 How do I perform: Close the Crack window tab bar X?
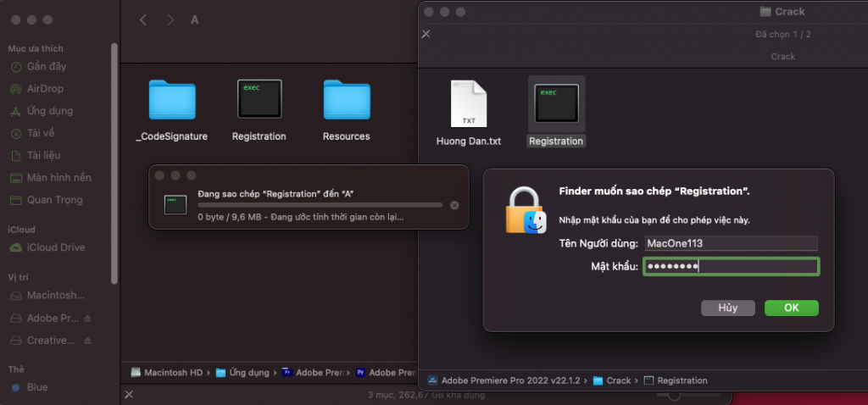click(x=426, y=34)
